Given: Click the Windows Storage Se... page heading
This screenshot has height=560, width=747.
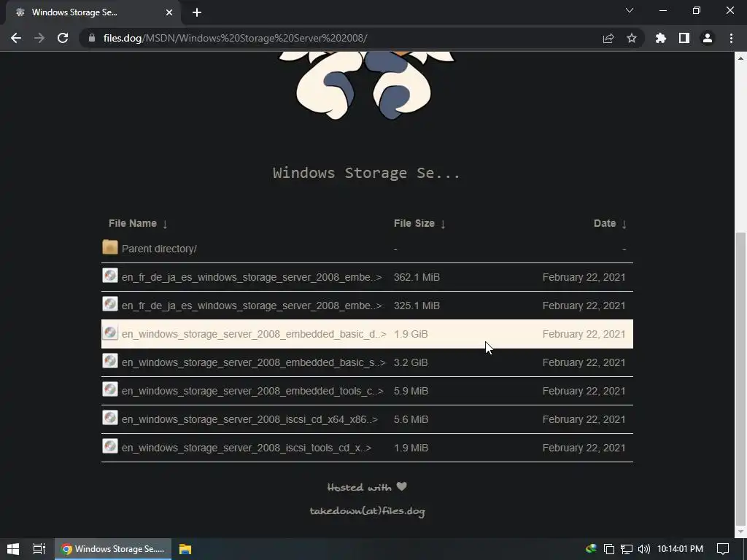Looking at the screenshot, I should 367,172.
